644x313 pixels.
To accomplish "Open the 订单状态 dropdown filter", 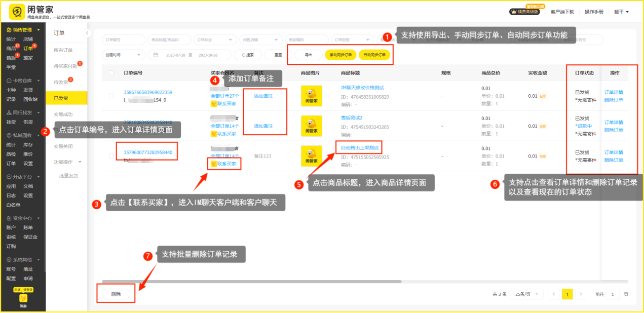I will pyautogui.click(x=215, y=40).
